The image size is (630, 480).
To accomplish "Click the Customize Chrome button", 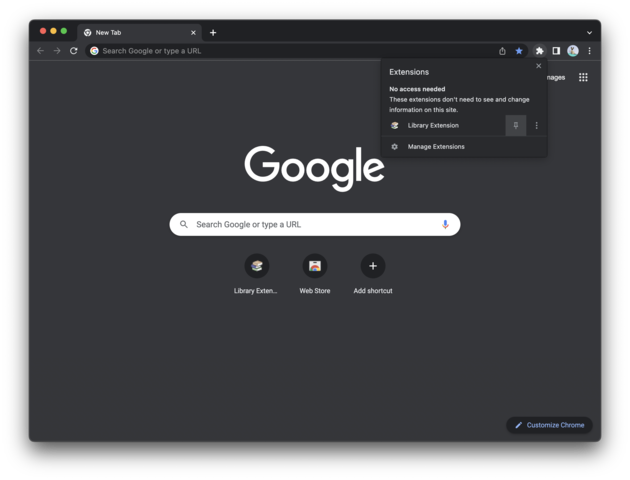I will pyautogui.click(x=549, y=425).
